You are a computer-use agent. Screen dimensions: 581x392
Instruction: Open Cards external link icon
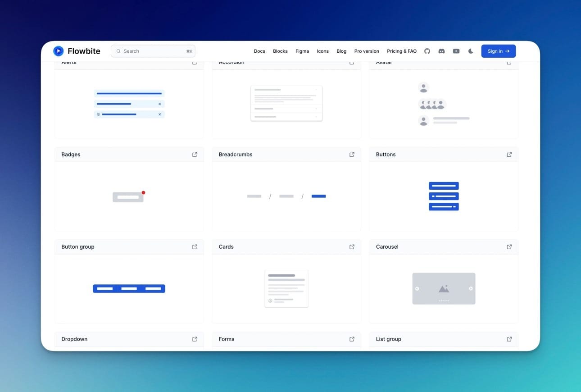352,247
